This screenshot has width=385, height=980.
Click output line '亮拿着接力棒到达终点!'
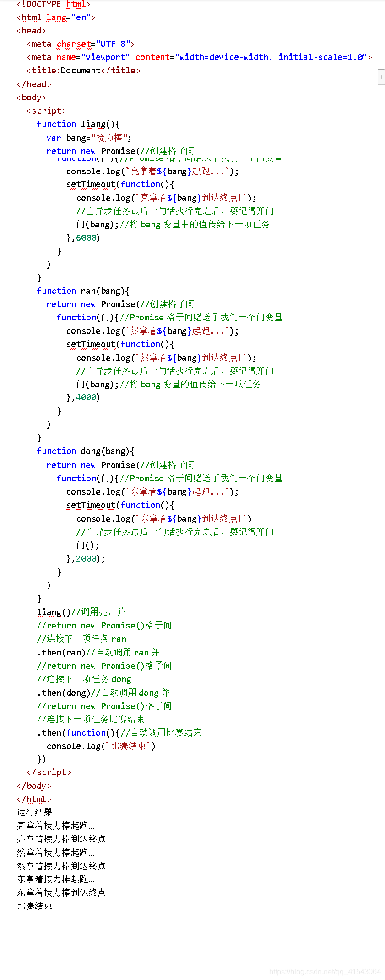pos(63,839)
